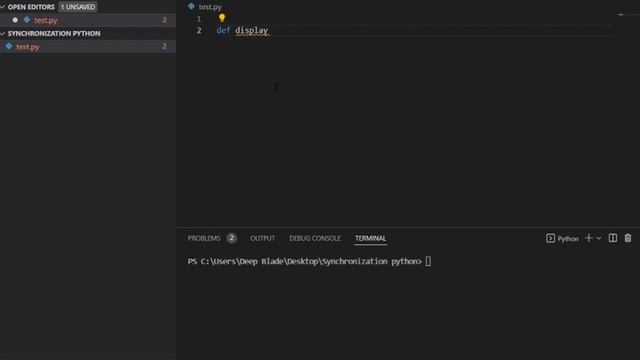640x360 pixels.
Task: Click the 'def' keyword on line 2
Action: pos(223,31)
